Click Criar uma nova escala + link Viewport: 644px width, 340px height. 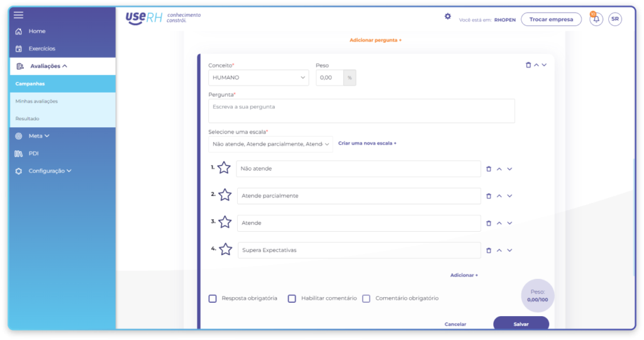pos(367,144)
